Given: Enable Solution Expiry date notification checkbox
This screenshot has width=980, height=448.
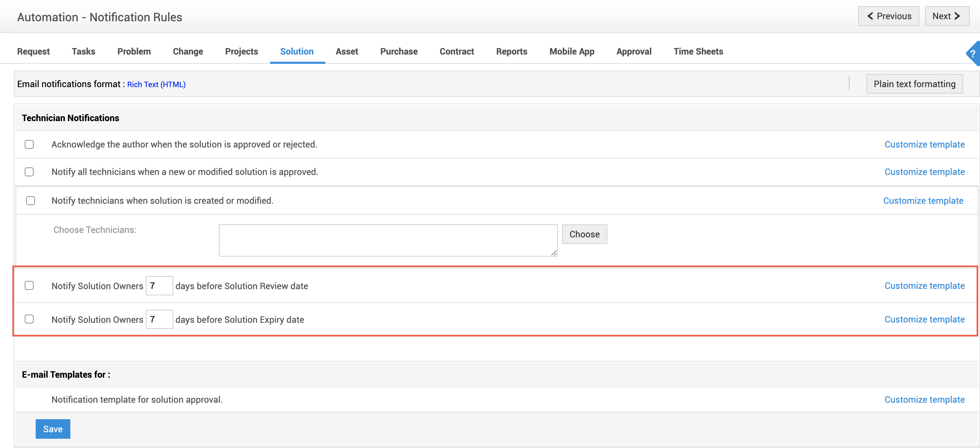Looking at the screenshot, I should pyautogui.click(x=29, y=319).
